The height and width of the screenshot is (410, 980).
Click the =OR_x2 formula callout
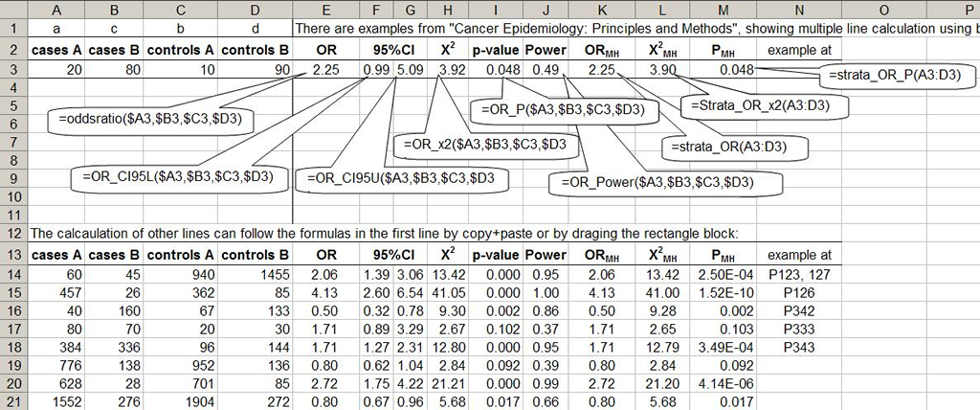pos(490,145)
